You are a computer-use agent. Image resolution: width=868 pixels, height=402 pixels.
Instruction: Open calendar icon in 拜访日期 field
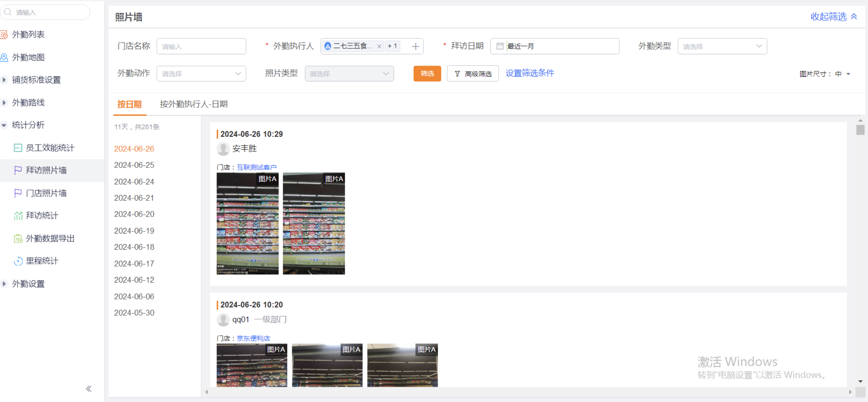pyautogui.click(x=500, y=46)
